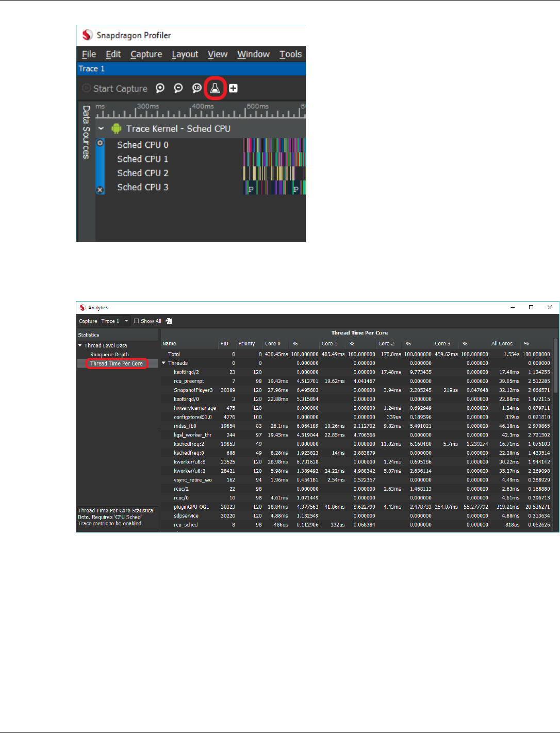
Task: Open the Capture Trace 1 dropdown
Action: [x=115, y=321]
